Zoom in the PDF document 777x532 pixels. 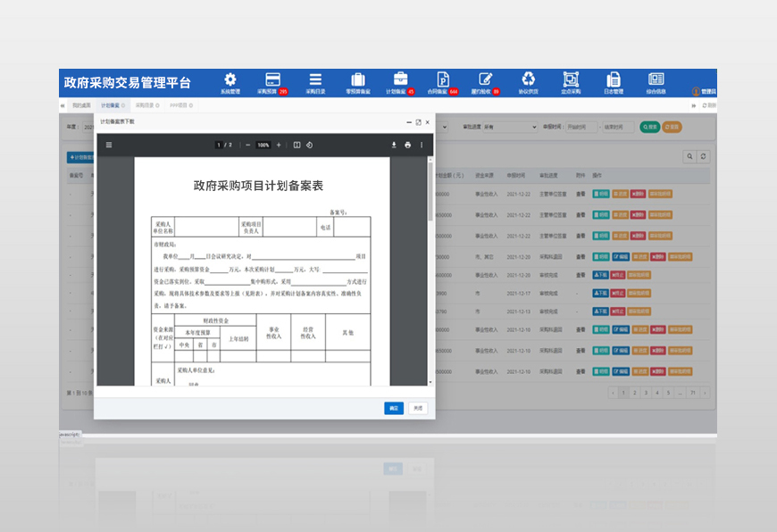coord(279,145)
